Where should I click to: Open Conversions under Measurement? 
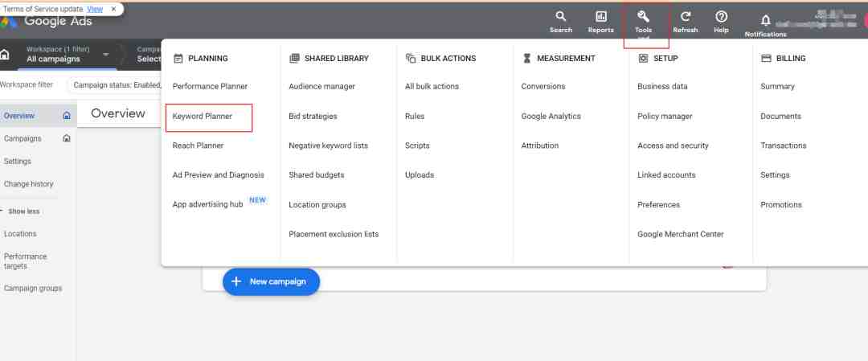coord(543,86)
